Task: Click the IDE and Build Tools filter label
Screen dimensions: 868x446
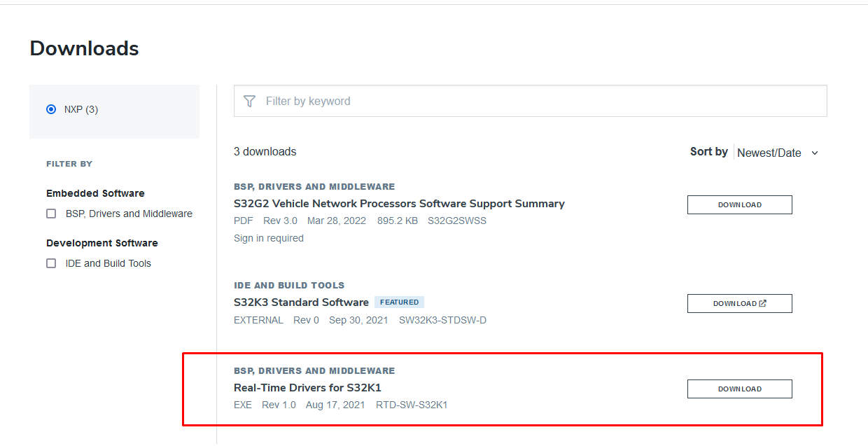Action: click(x=108, y=263)
